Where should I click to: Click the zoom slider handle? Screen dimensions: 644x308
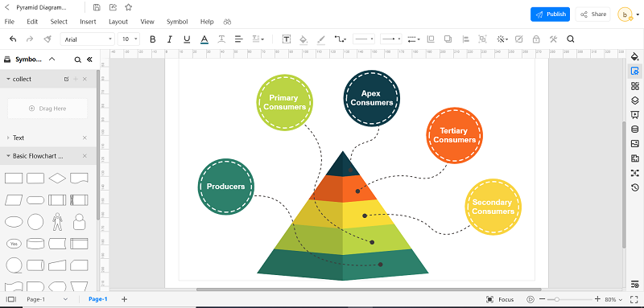(x=556, y=299)
